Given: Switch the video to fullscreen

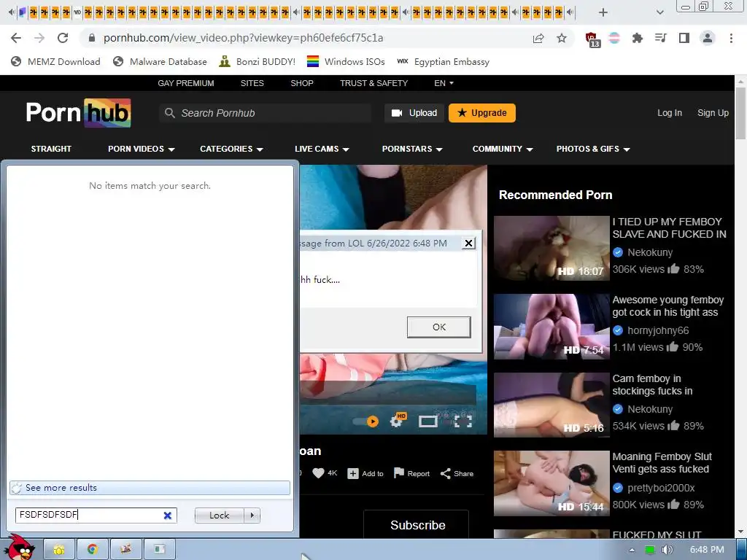Looking at the screenshot, I should [463, 421].
